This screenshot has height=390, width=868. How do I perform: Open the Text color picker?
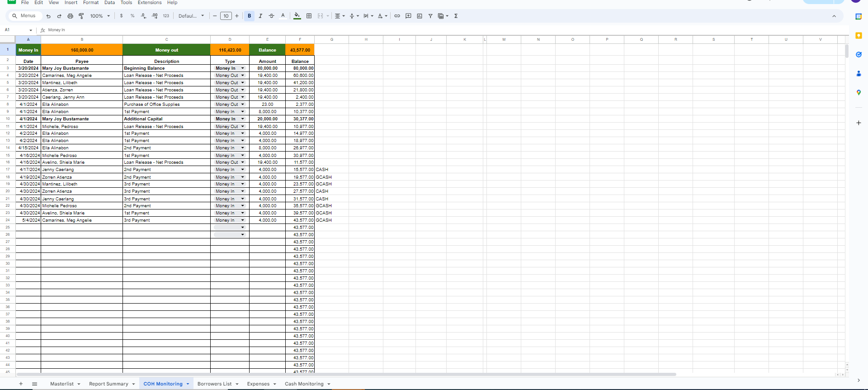pyautogui.click(x=283, y=16)
